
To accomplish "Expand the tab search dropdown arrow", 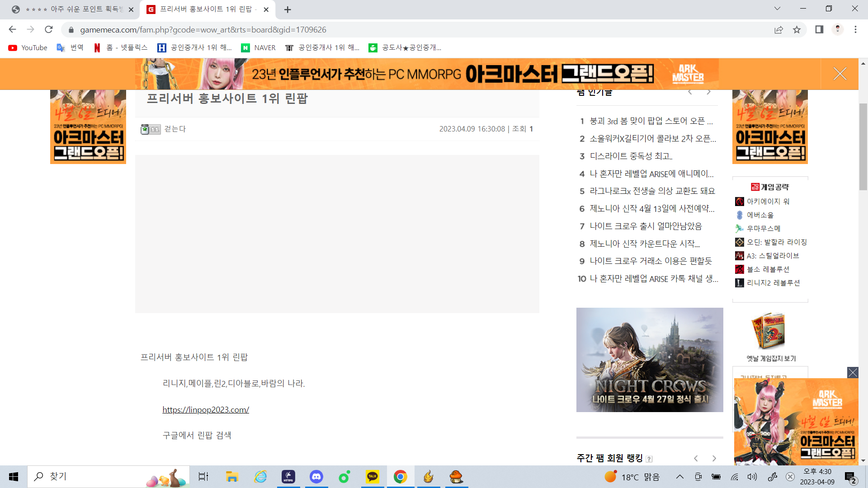I will [777, 9].
